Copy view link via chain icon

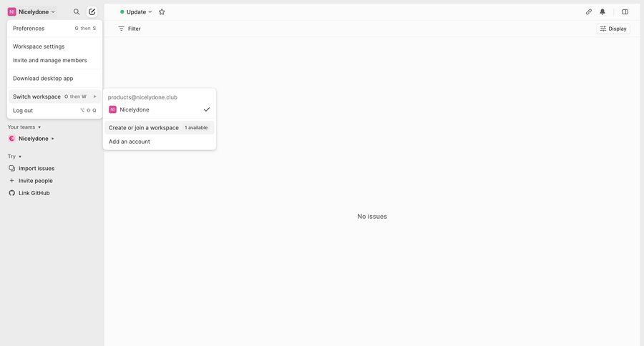point(589,12)
